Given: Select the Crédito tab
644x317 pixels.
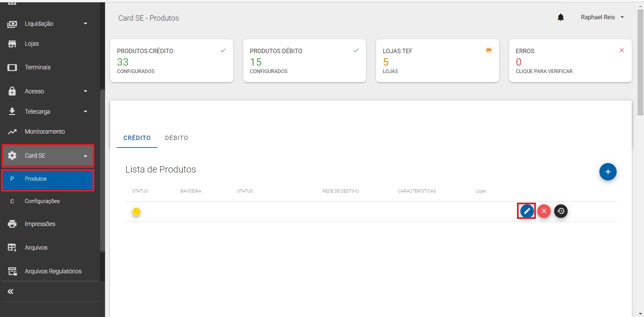Looking at the screenshot, I should 137,138.
